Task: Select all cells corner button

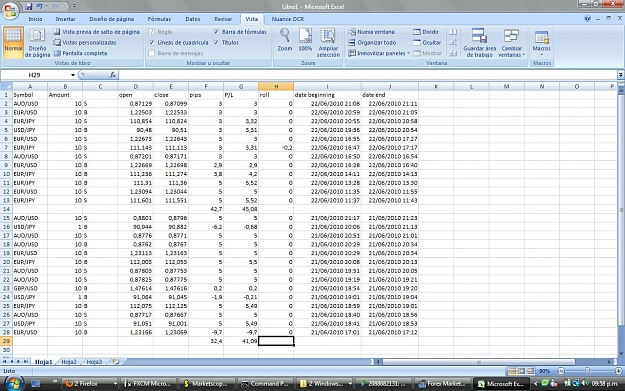Action: [6, 86]
